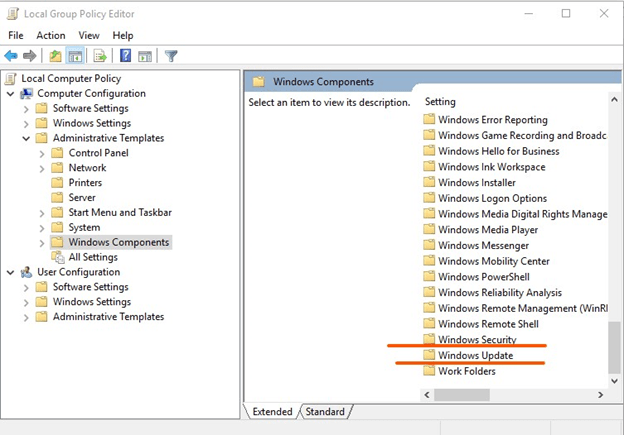Open the File menu
Viewport: 624px width, 435px height.
click(x=16, y=35)
